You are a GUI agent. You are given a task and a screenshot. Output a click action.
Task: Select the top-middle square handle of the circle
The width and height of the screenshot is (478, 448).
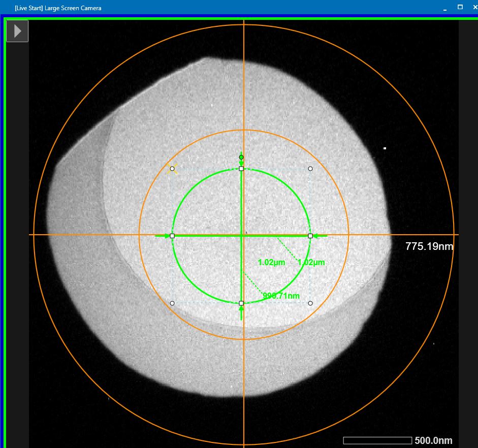tap(241, 169)
